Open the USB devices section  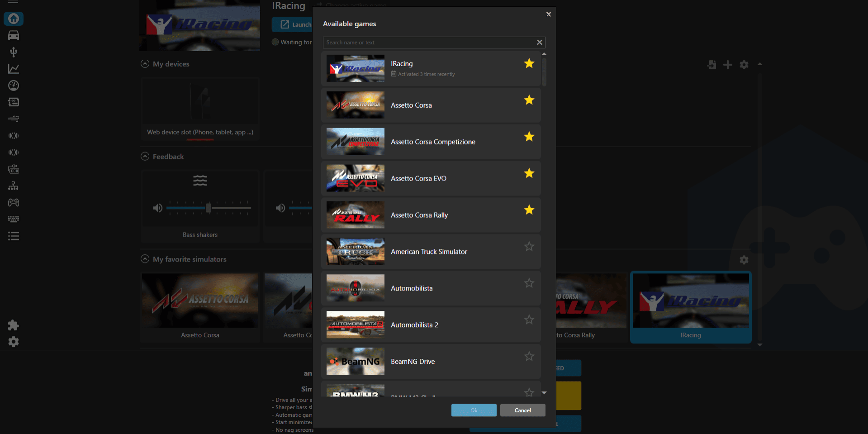tap(14, 52)
